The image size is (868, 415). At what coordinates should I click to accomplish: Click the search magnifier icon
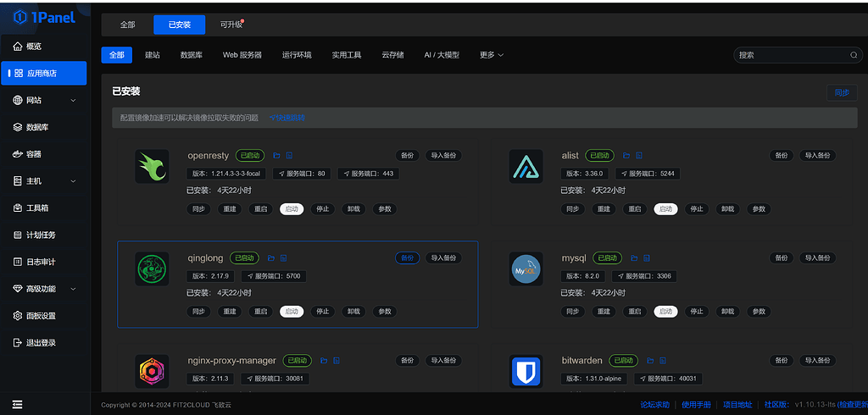[x=854, y=55]
